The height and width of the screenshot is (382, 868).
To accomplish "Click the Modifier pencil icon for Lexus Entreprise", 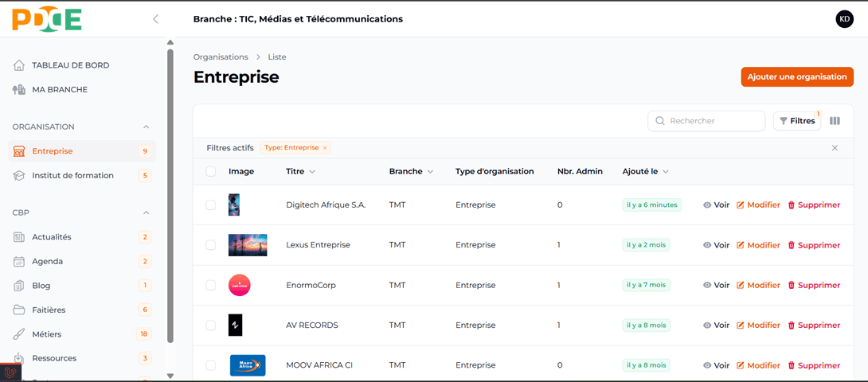I will pos(741,245).
